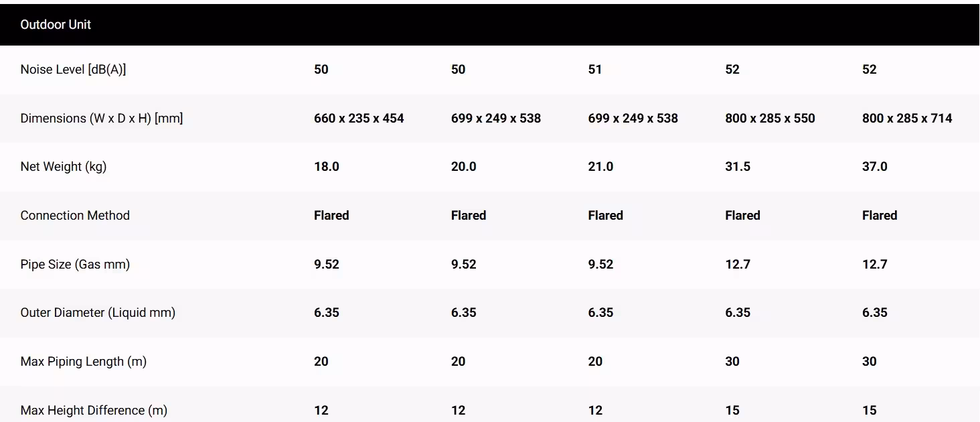Select the 51 noise level value

[595, 70]
